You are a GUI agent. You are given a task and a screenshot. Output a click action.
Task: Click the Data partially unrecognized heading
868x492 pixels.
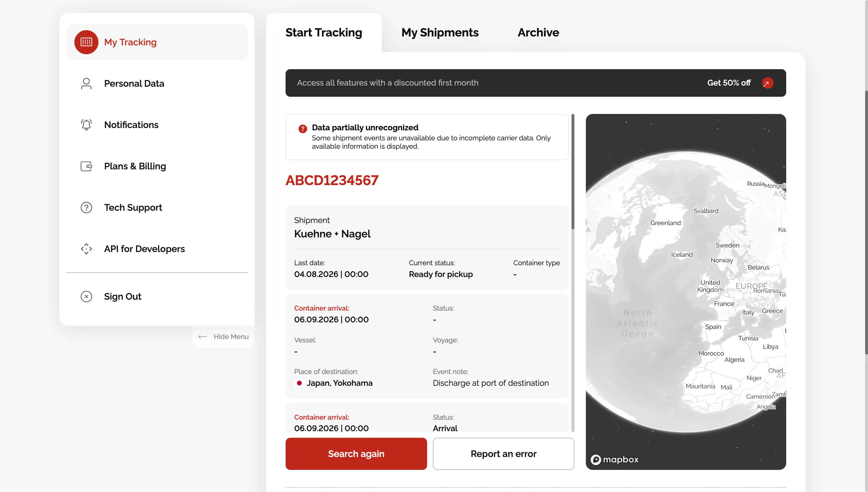point(365,127)
